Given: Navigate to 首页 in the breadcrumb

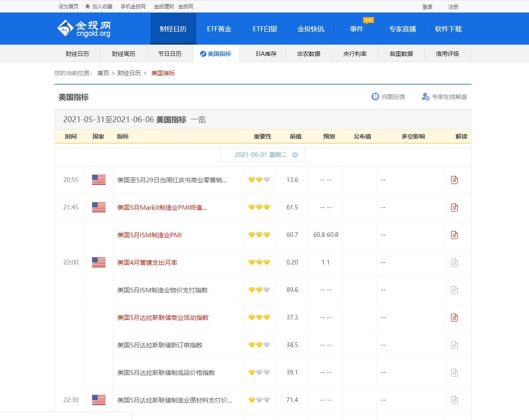Looking at the screenshot, I should point(103,73).
